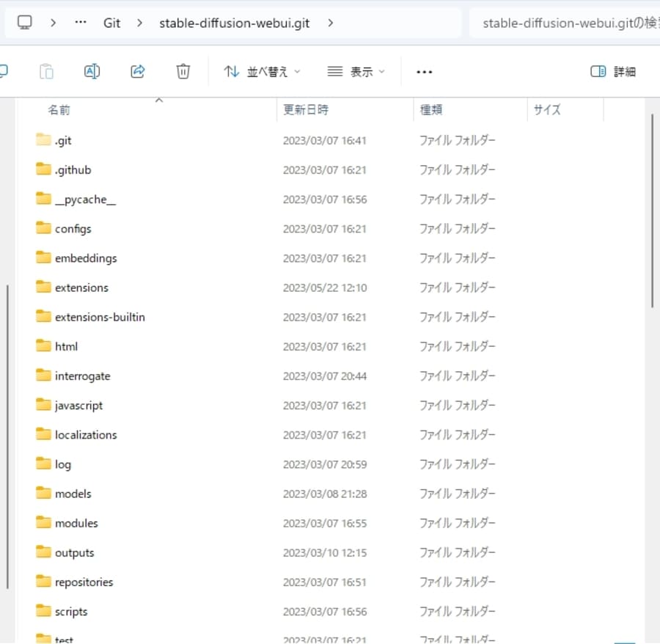Select the configs folder icon

(x=43, y=227)
